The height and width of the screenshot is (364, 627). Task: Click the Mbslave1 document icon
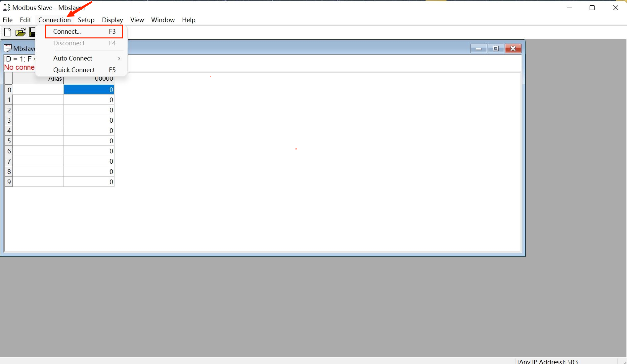(8, 48)
